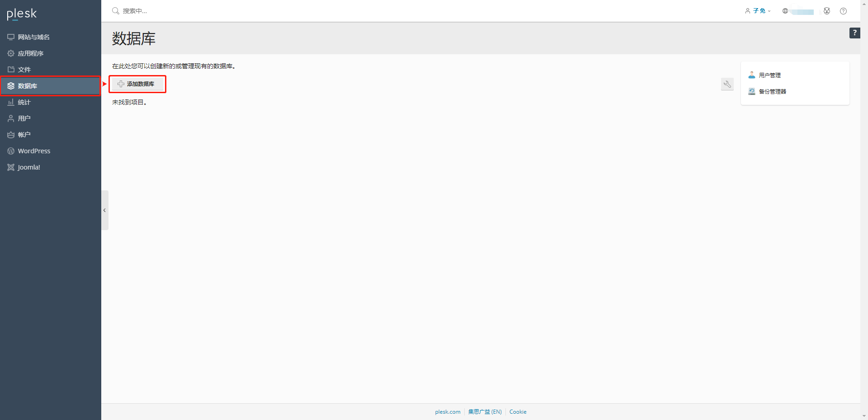Click the circled question mark help icon
This screenshot has height=420, width=868.
843,11
